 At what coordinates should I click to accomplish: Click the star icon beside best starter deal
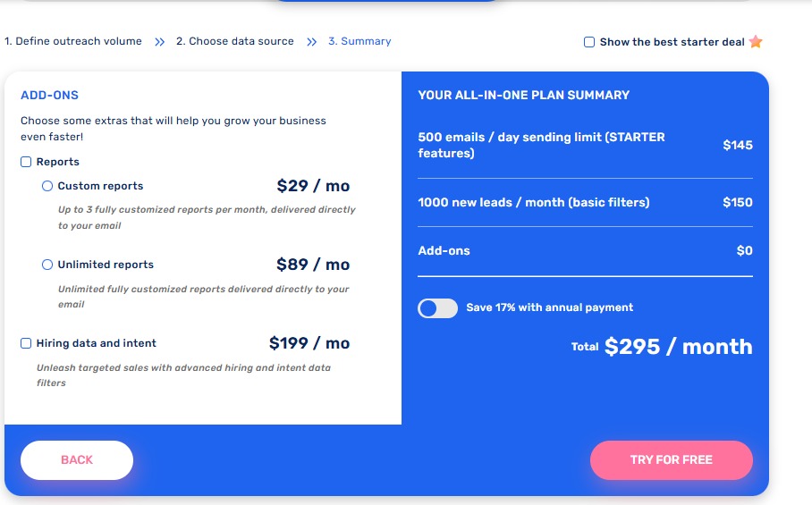756,42
